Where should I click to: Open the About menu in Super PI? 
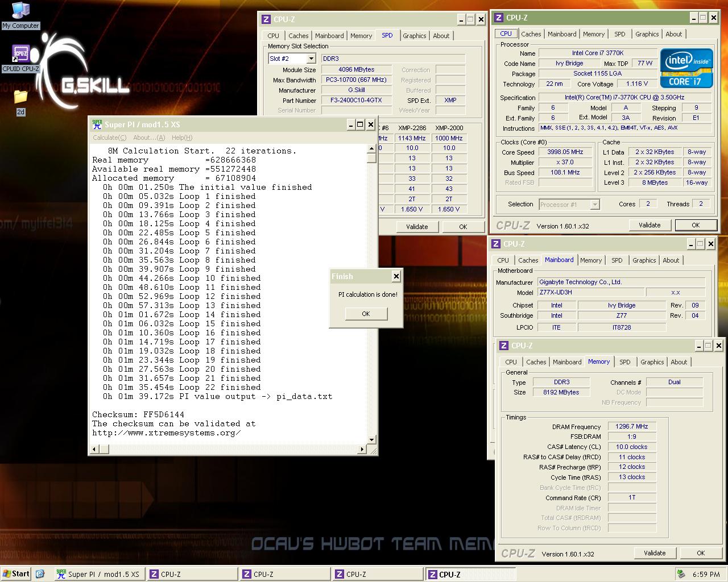coord(149,138)
